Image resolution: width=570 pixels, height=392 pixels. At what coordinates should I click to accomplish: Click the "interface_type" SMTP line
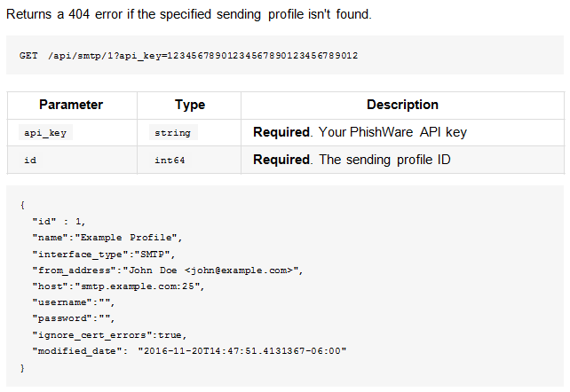click(x=104, y=254)
